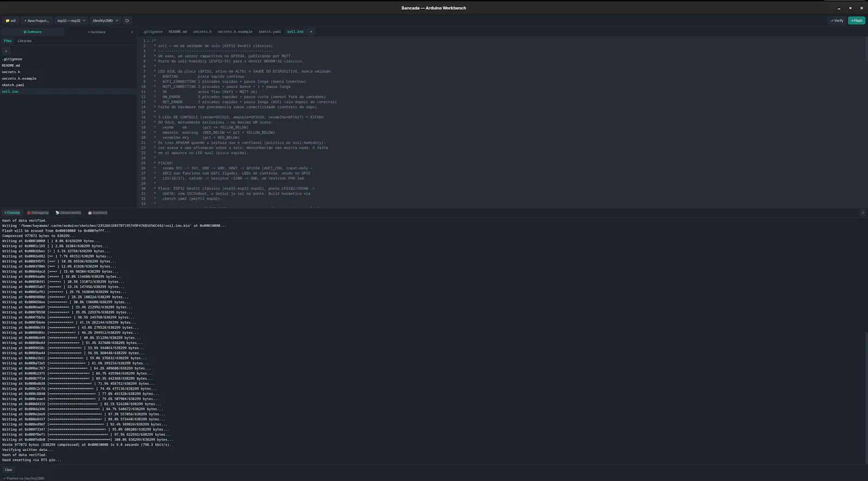This screenshot has height=481, width=868.
Task: Click the 'Verifying written data...' console line
Action: [28, 450]
